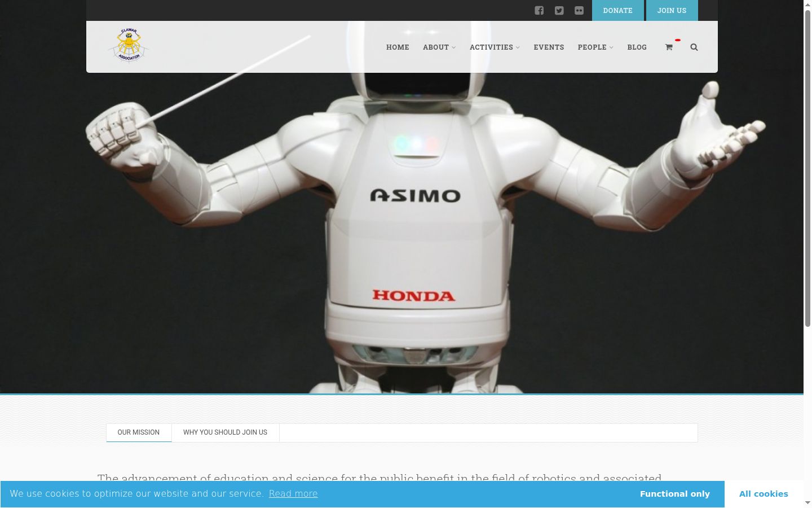The image size is (812, 508).
Task: Choose Functional only cookies
Action: coord(674,494)
